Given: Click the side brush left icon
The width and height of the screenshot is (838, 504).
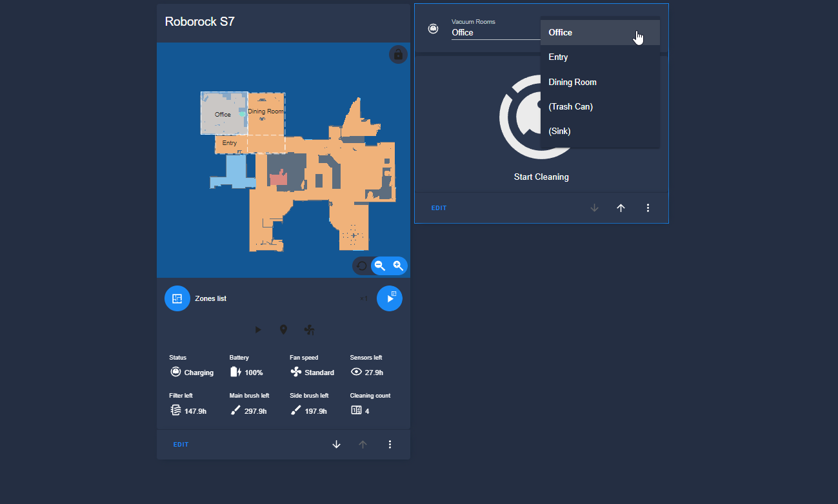Looking at the screenshot, I should point(295,410).
